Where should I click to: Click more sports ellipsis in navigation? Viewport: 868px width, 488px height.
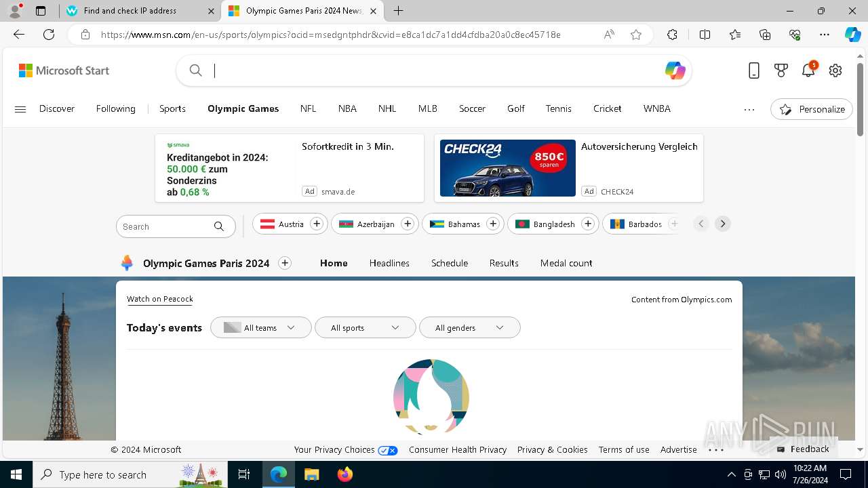[x=749, y=109]
